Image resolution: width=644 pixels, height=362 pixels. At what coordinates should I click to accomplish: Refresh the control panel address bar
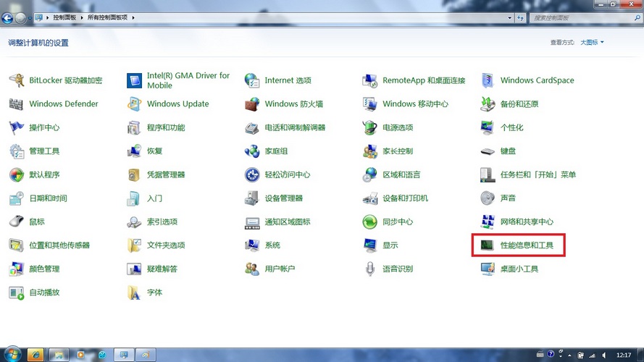pyautogui.click(x=520, y=17)
